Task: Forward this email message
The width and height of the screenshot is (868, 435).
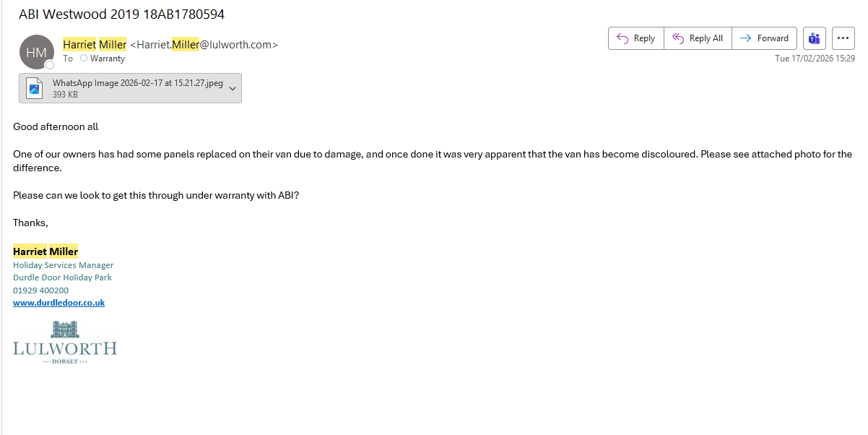Action: [x=764, y=38]
